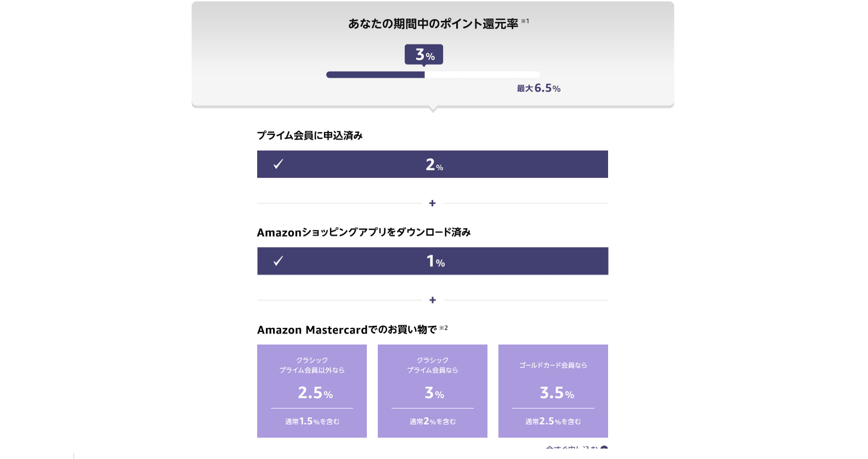Select the クラシック プライム会員なら 3% card
The width and height of the screenshot is (868, 459).
[433, 391]
